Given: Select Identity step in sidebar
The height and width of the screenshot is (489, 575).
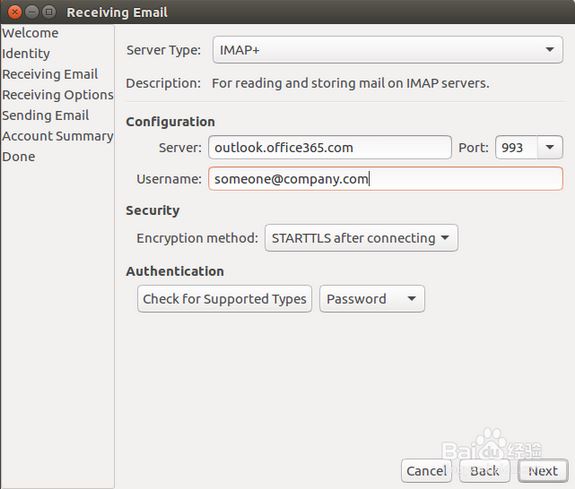Looking at the screenshot, I should (26, 54).
